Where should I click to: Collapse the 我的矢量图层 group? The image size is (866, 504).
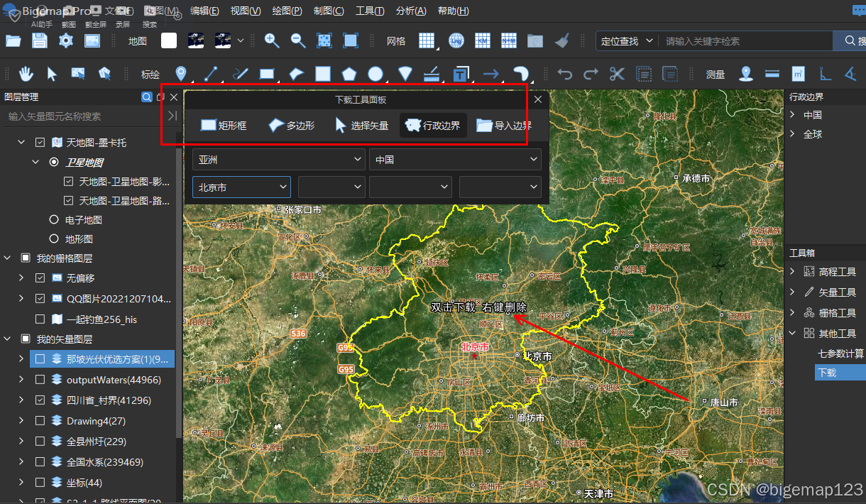[x=8, y=339]
